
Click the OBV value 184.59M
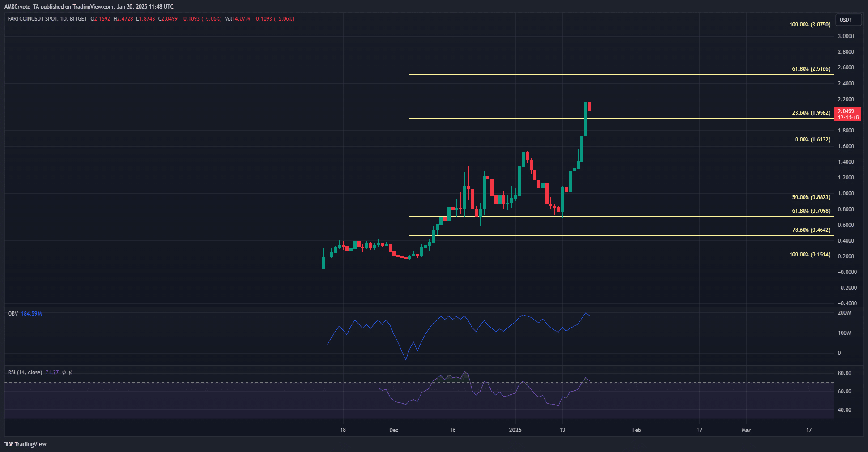(31, 314)
